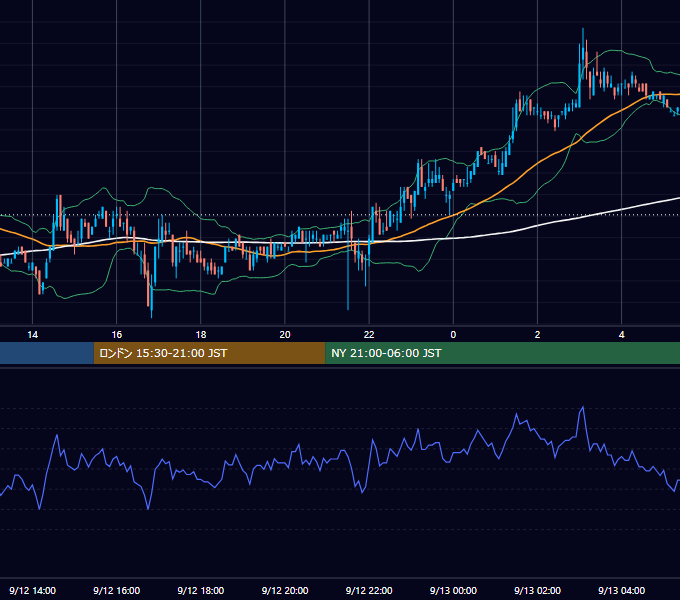
Task: Click the 16 hour axis label
Action: (x=117, y=335)
